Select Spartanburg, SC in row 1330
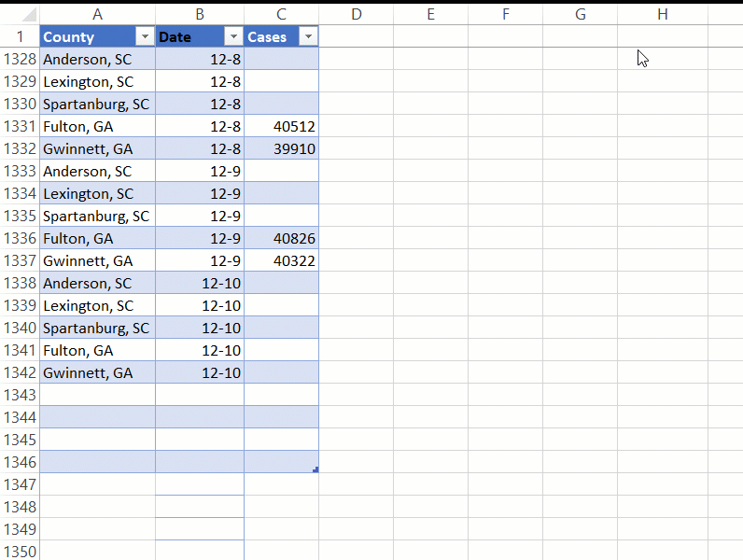This screenshot has width=743, height=560. 98,104
